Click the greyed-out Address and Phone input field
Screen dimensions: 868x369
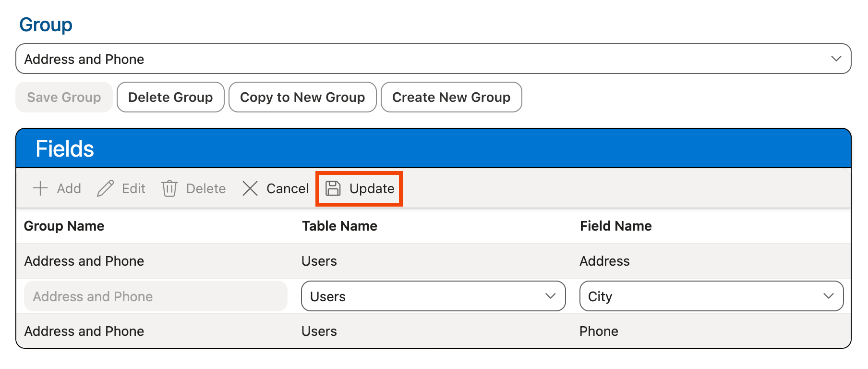(x=156, y=296)
